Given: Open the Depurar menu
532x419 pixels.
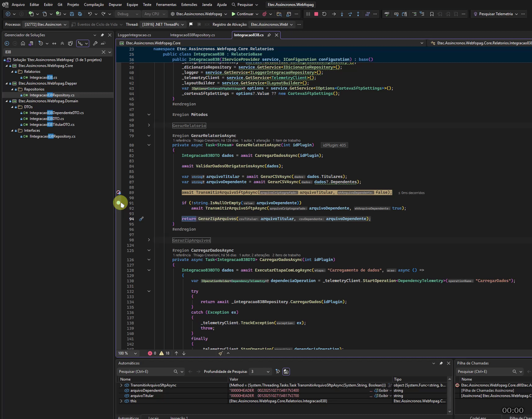Looking at the screenshot, I should pyautogui.click(x=115, y=5).
